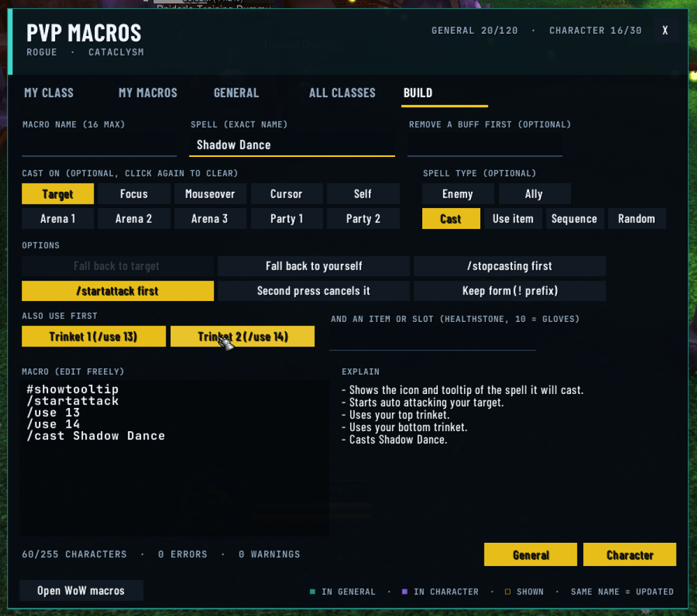The image size is (697, 616).
Task: Focus the Remove a Buff First field
Action: (x=485, y=145)
